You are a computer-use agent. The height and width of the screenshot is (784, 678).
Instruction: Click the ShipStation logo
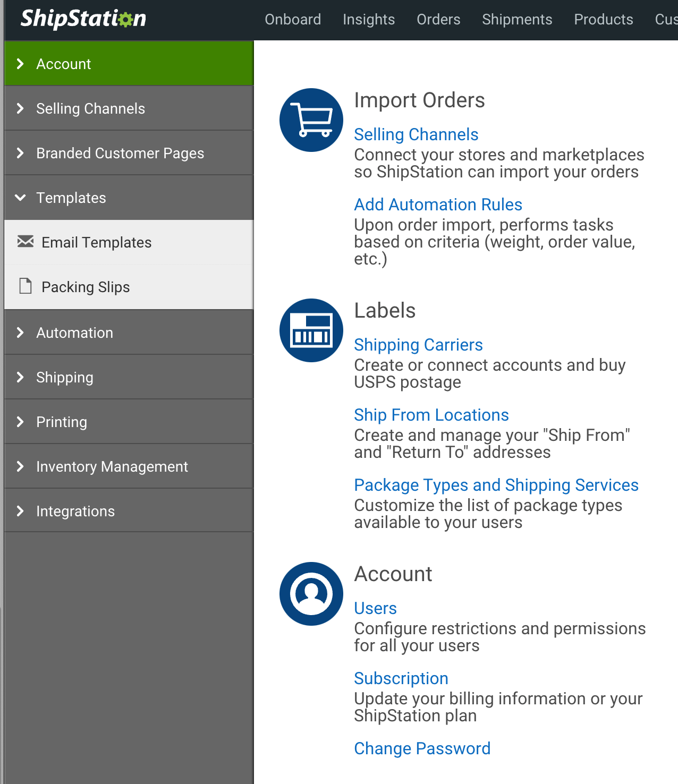click(x=83, y=19)
